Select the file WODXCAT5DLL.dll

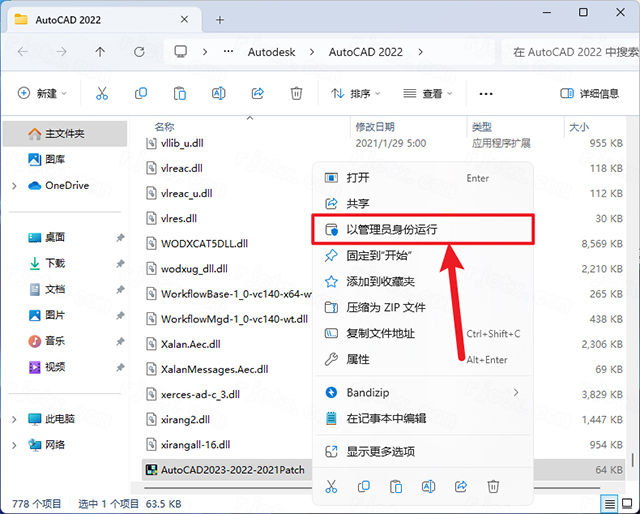[x=204, y=244]
